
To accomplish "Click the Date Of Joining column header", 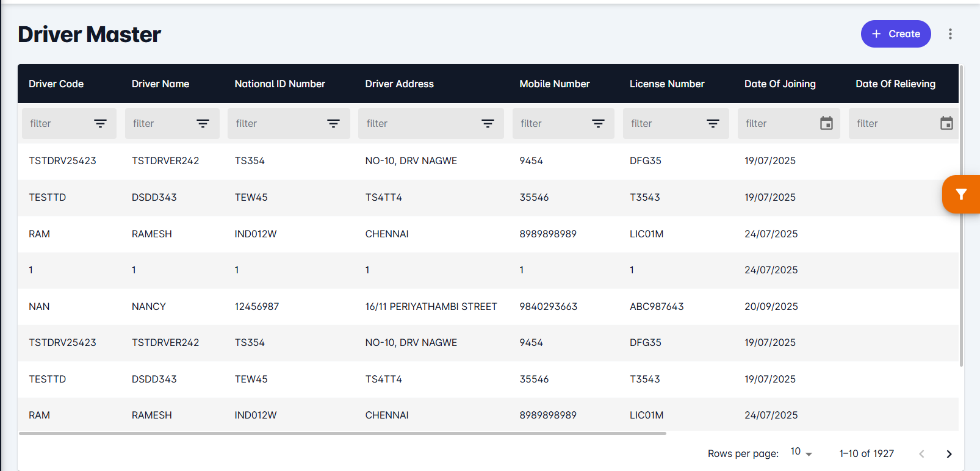I will [780, 84].
